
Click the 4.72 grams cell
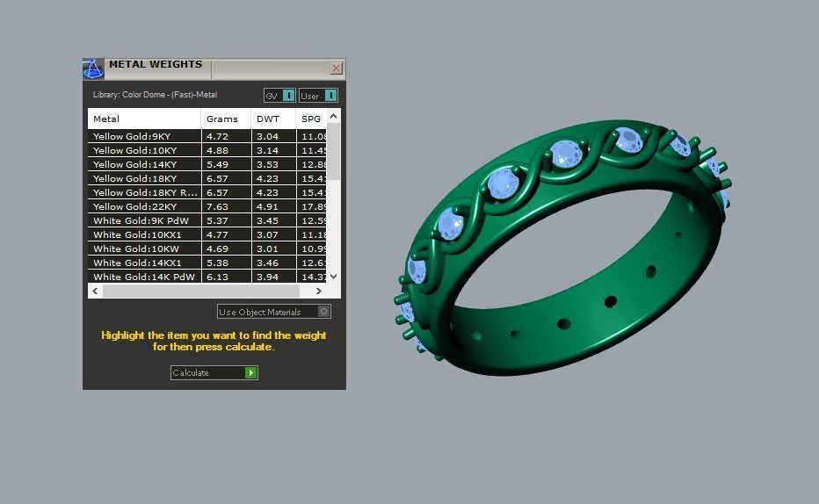coord(226,136)
